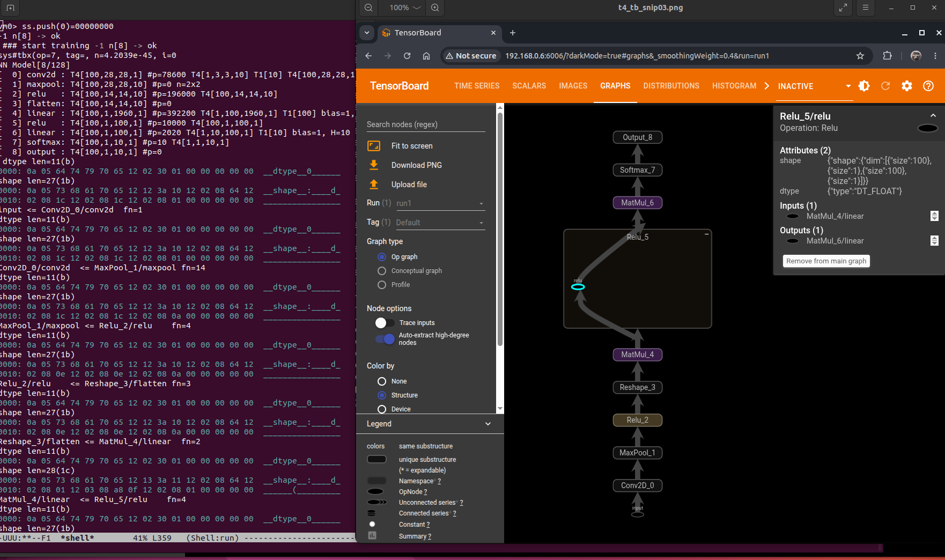Viewport: 945px width, 560px height.
Task: Select the Conceptual graph radio button
Action: point(382,271)
